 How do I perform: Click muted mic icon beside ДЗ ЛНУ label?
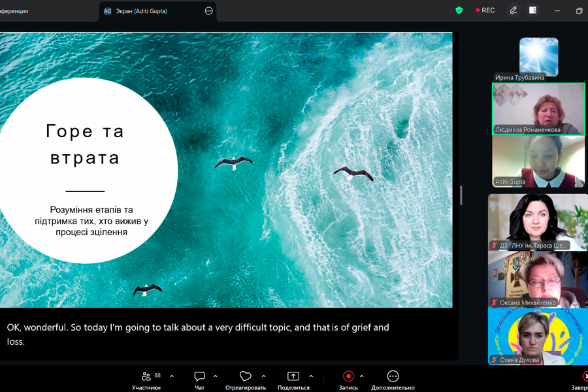pos(495,246)
